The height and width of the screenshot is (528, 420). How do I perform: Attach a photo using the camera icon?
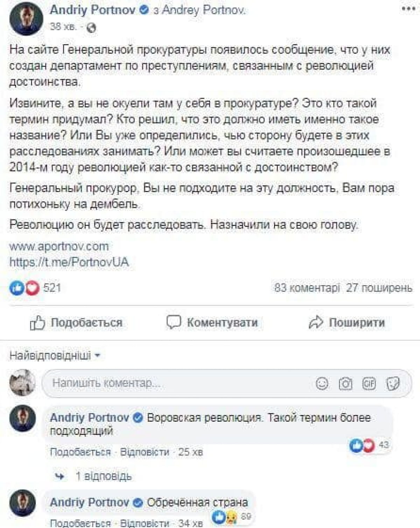click(345, 383)
